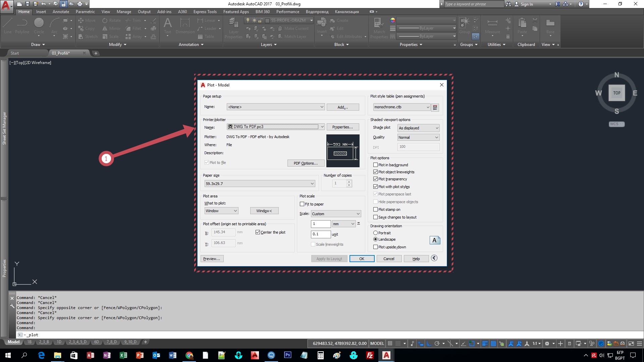Toggle Plot with plot styles checkbox
The image size is (644, 362).
tap(375, 187)
